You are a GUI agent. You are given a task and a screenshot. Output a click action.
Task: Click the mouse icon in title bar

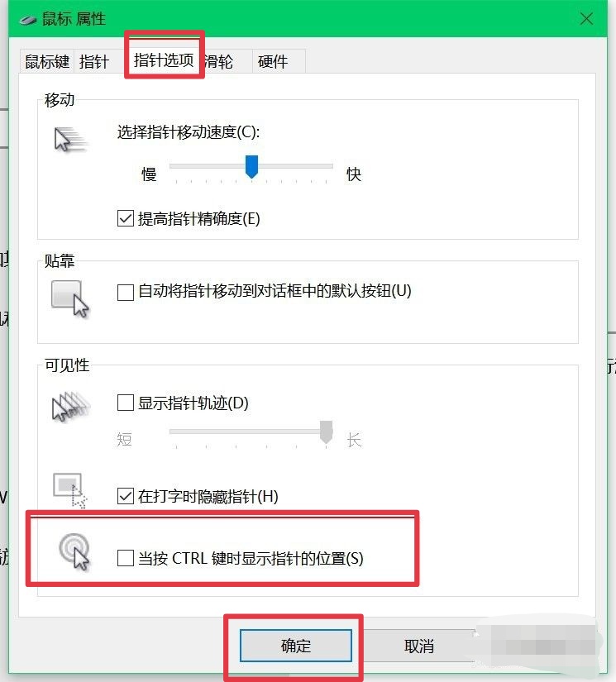[x=28, y=20]
